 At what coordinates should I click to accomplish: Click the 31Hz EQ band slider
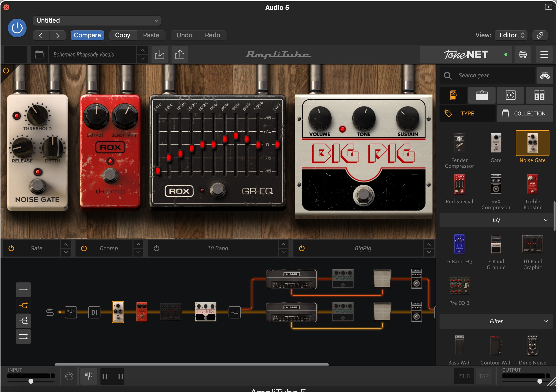pos(158,170)
